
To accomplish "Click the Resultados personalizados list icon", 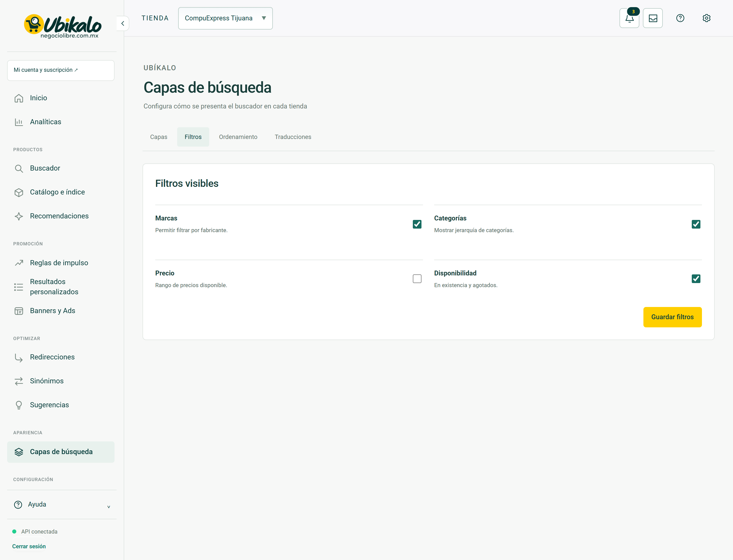I will coord(19,287).
